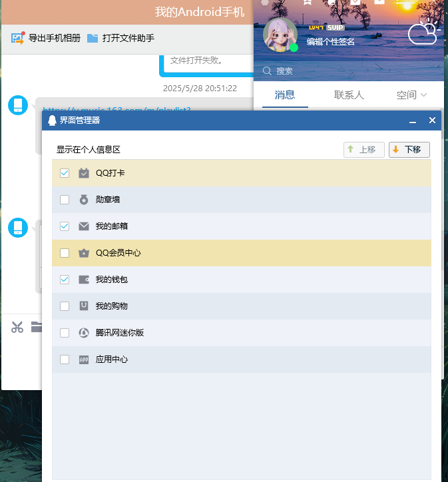Screen dimensions: 448x482
Task: Enable the 腾讯网迷你版 checkbox
Action: coord(65,333)
